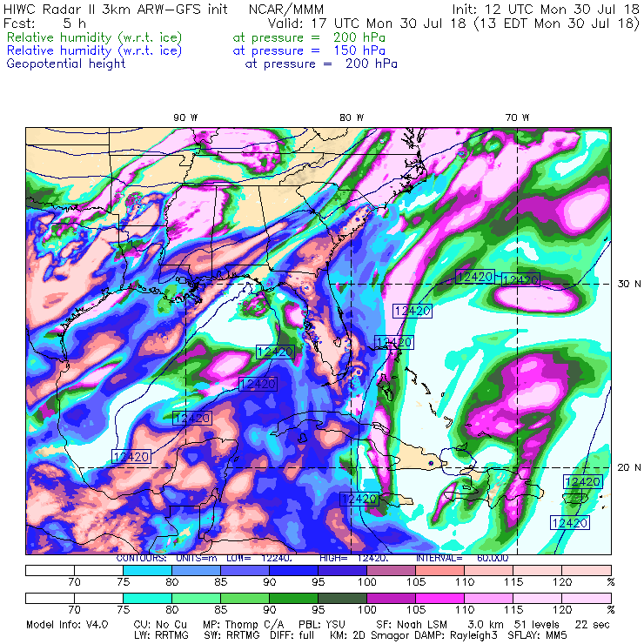Click "at pressure = 200 hPa" on Geopotential height row
The width and height of the screenshot is (644, 644).
point(321,64)
